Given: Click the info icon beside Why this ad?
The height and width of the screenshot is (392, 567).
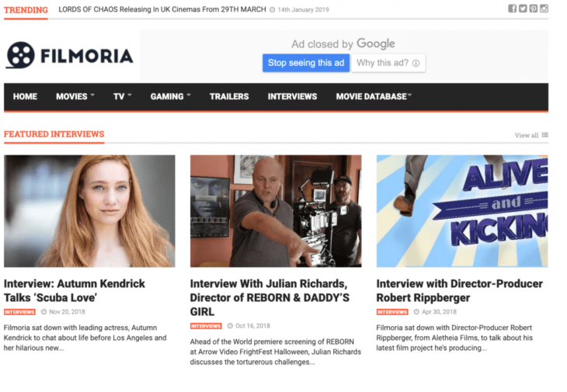Looking at the screenshot, I should coord(416,64).
